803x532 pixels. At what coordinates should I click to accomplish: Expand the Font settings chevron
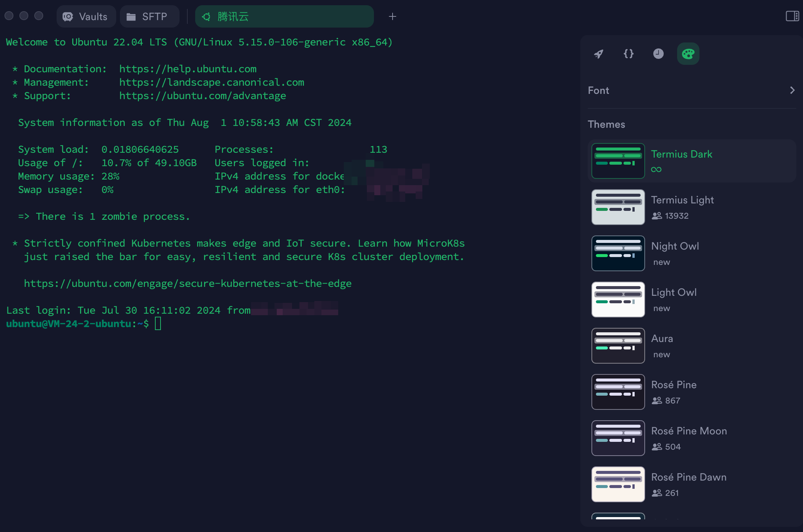pos(792,91)
